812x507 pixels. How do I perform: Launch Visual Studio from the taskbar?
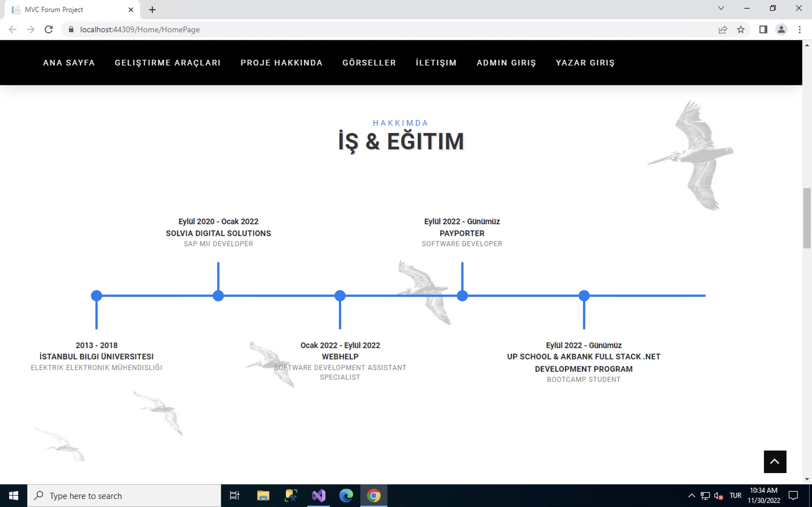coord(318,495)
